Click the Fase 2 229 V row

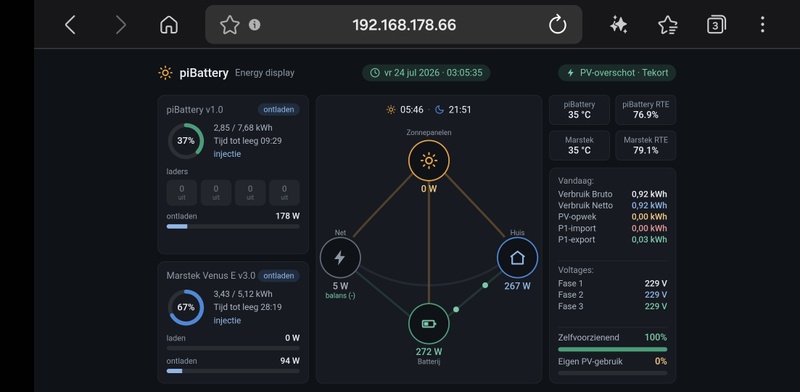612,295
